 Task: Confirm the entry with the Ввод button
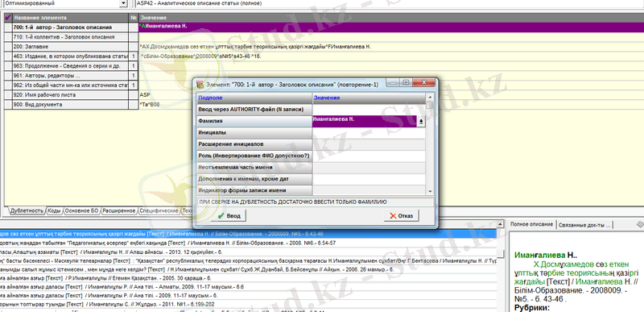tap(229, 216)
